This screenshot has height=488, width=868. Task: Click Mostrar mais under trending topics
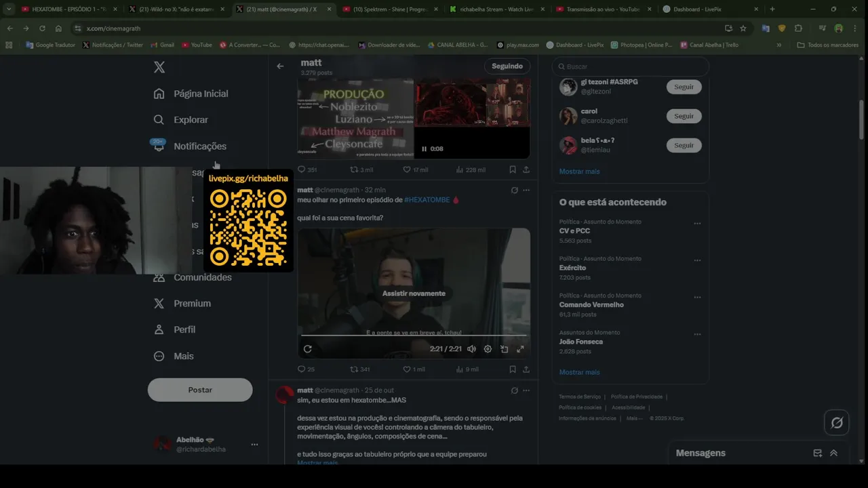579,372
